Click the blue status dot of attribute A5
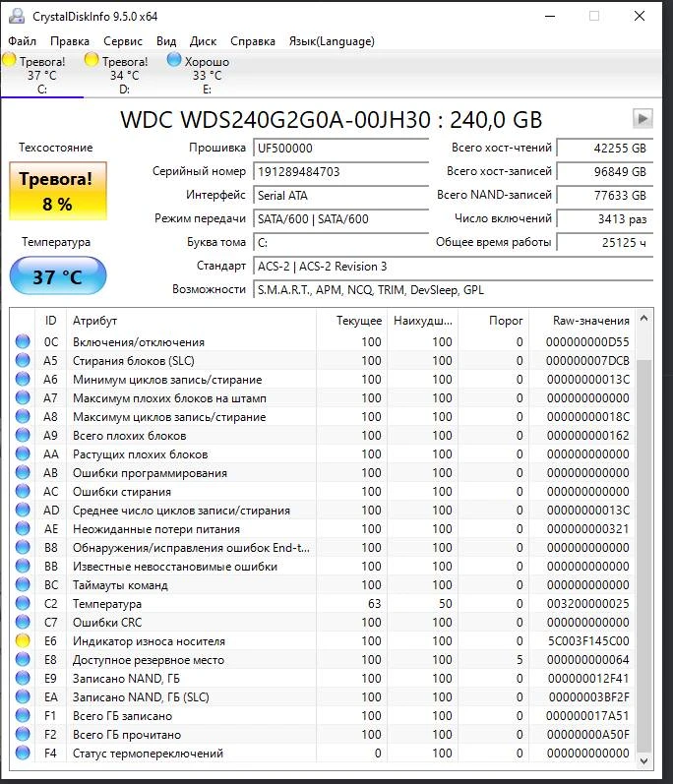The image size is (673, 784). coord(23,360)
